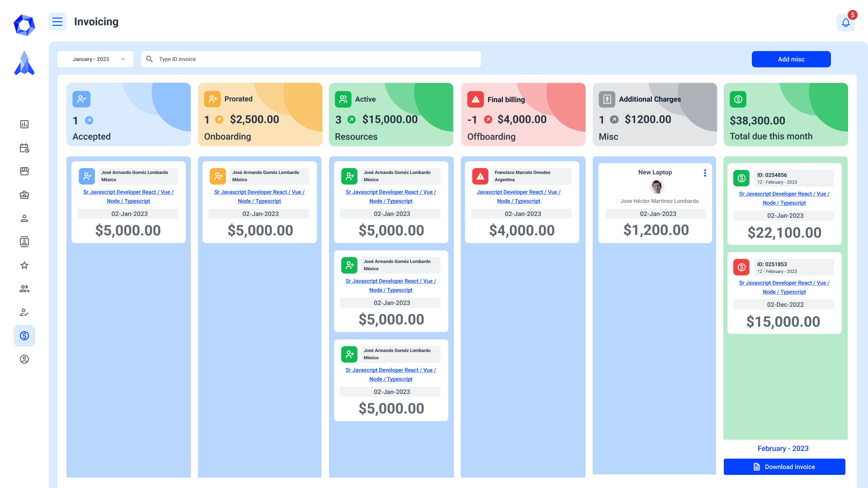Click the arrow beside Accepted count

click(89, 120)
